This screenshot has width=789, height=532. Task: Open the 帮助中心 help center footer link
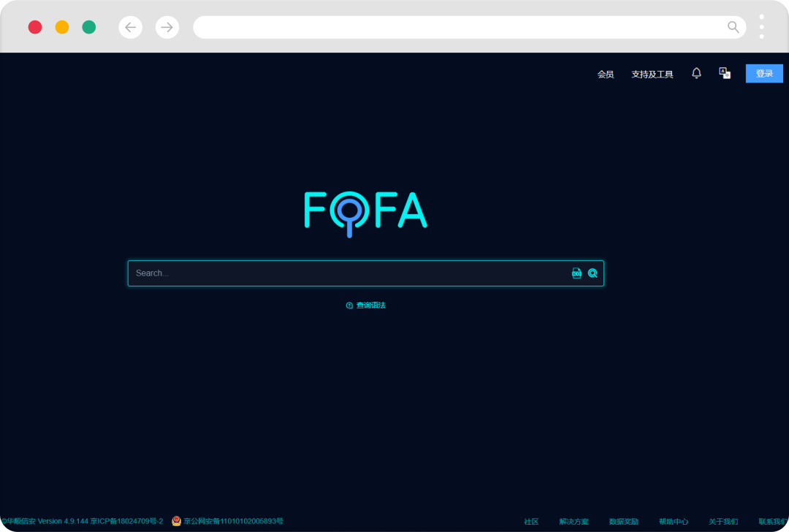[674, 522]
